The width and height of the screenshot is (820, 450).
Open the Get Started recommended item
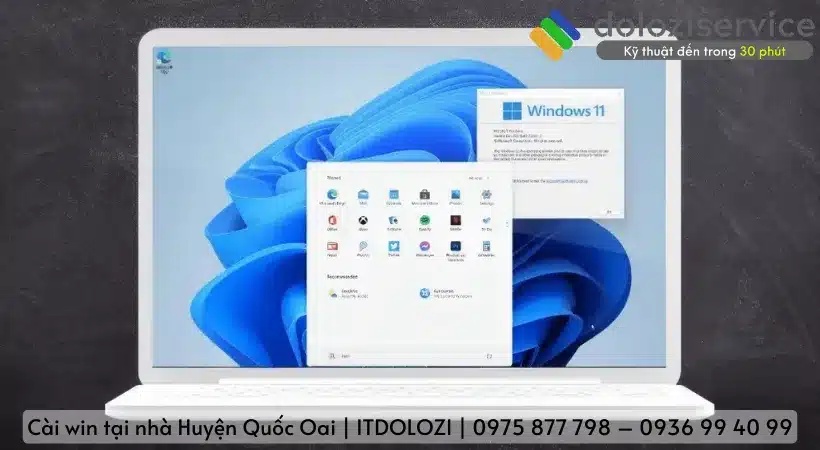click(446, 294)
